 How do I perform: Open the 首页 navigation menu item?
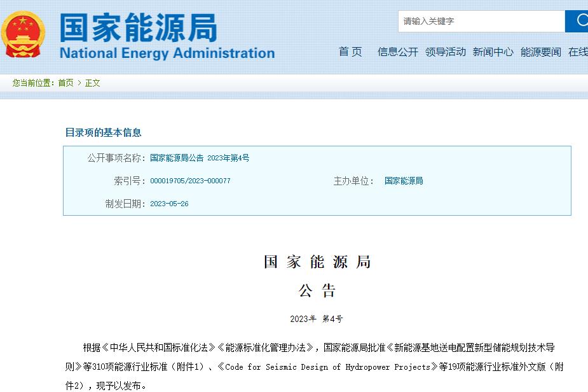[x=350, y=52]
